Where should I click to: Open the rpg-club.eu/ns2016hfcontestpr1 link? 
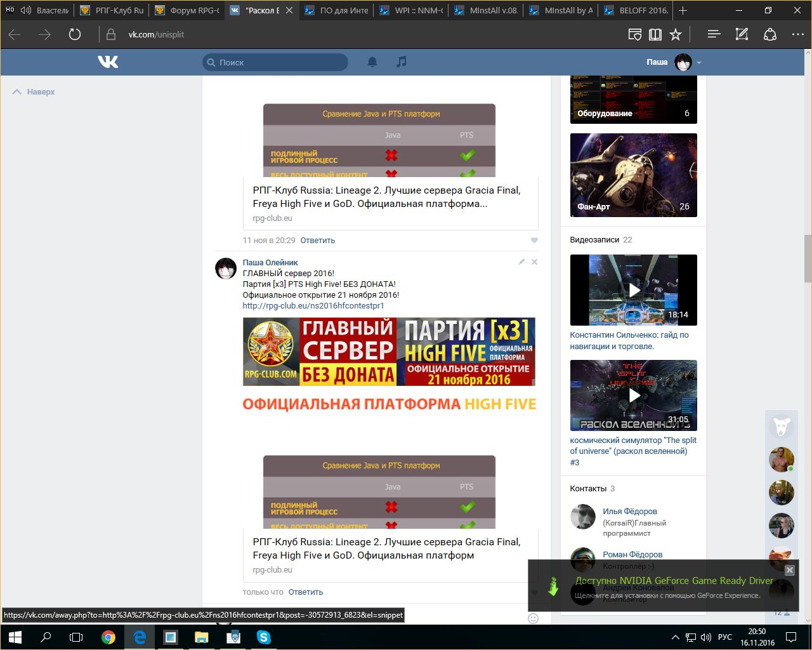point(313,306)
